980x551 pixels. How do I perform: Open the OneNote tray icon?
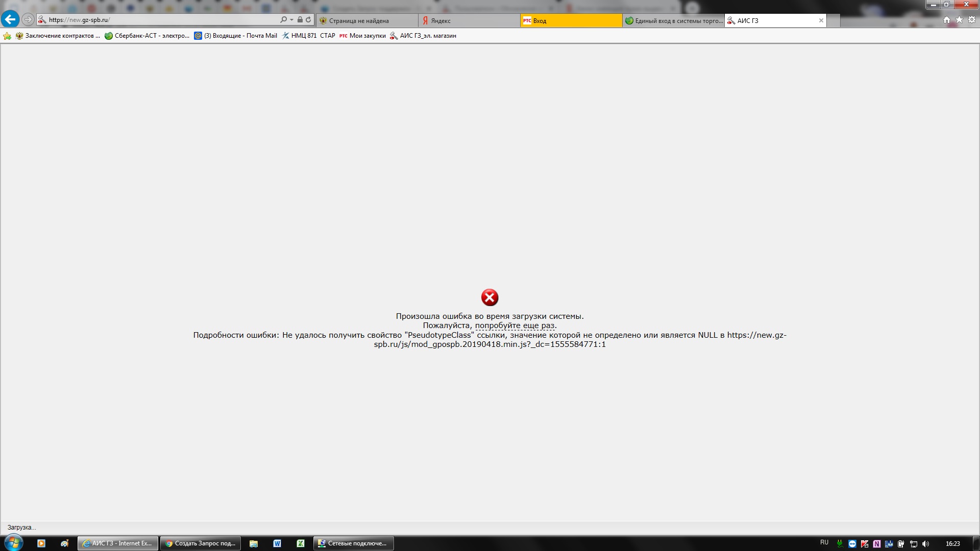click(877, 544)
